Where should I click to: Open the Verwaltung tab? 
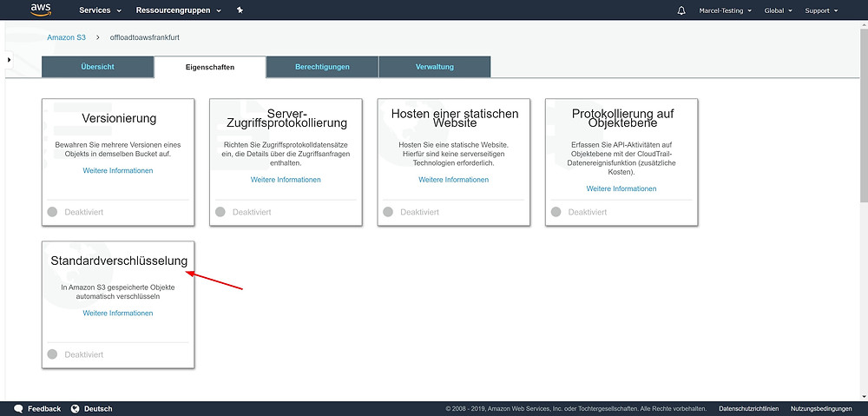[x=435, y=67]
